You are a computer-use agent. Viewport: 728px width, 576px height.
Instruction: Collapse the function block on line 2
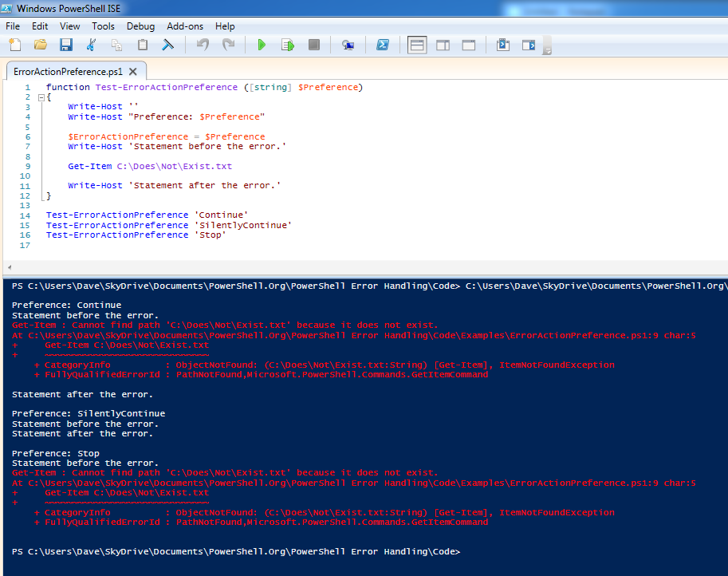(x=40, y=97)
